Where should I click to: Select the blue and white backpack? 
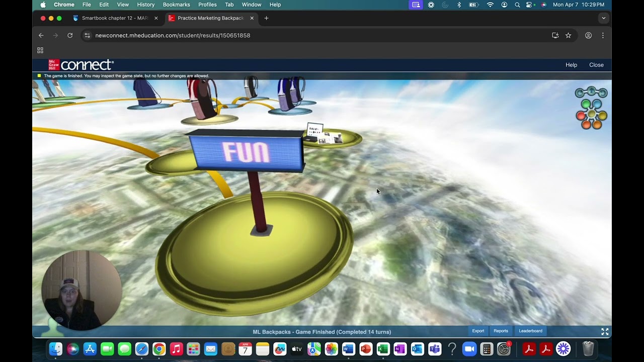click(x=290, y=94)
